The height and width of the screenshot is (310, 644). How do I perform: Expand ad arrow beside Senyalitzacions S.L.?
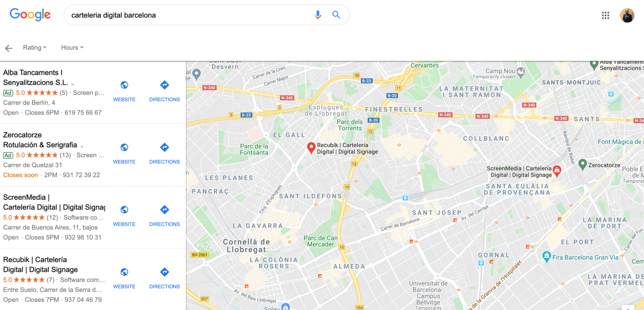click(x=73, y=84)
